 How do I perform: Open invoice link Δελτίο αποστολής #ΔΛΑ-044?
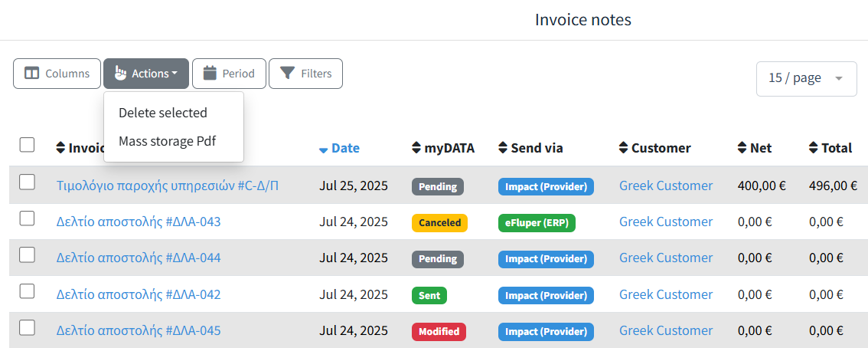pyautogui.click(x=139, y=258)
